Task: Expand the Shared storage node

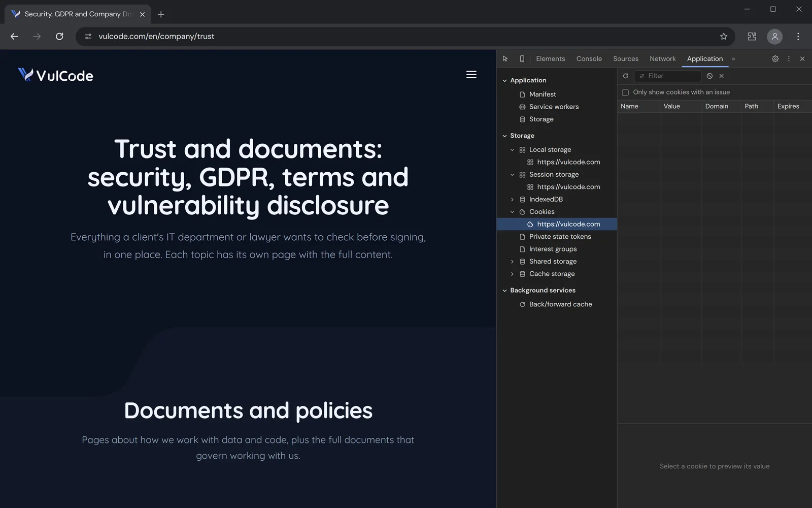Action: [512, 262]
